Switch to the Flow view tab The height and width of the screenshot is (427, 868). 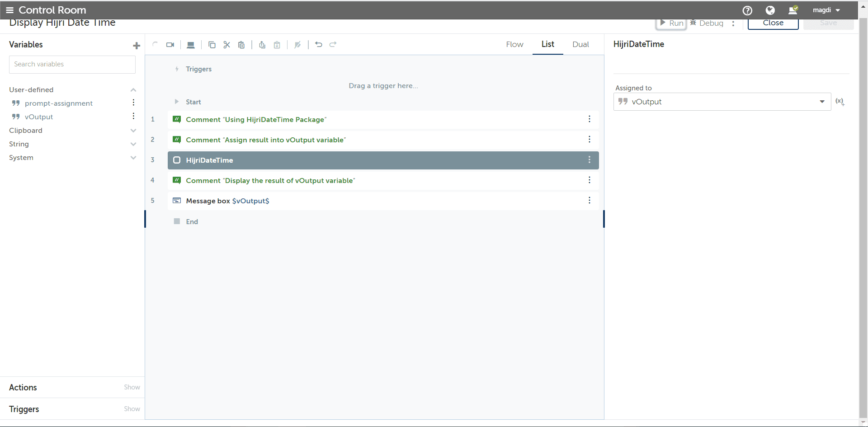514,44
